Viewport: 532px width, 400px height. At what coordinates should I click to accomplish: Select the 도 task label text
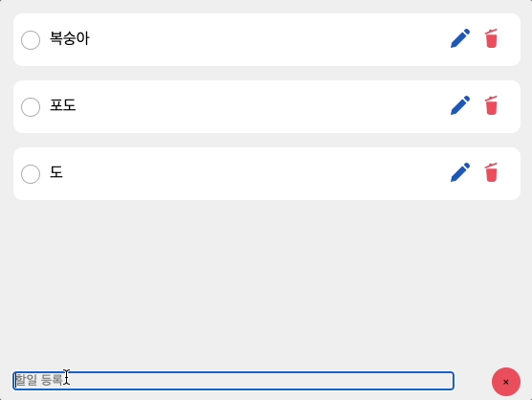tap(56, 172)
